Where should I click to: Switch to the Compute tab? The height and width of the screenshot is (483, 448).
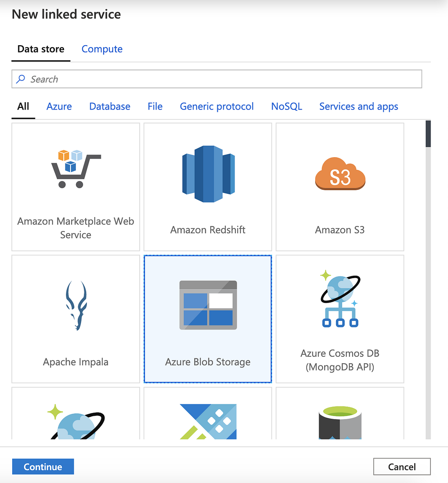coord(102,49)
